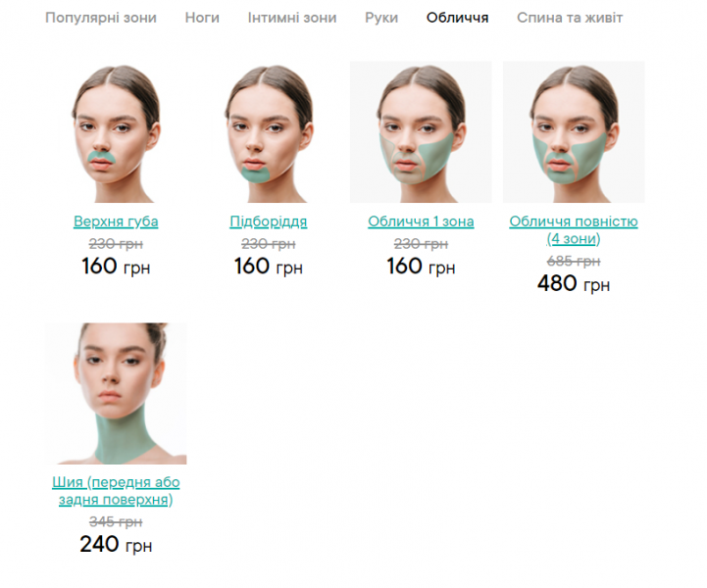Click the chin zone face image
Viewport: 707px width, 588px height.
click(x=269, y=132)
